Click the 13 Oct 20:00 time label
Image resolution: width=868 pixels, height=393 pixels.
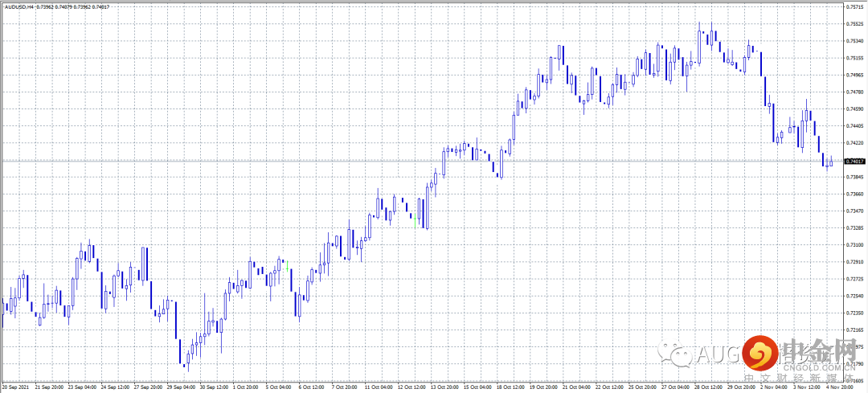point(445,387)
